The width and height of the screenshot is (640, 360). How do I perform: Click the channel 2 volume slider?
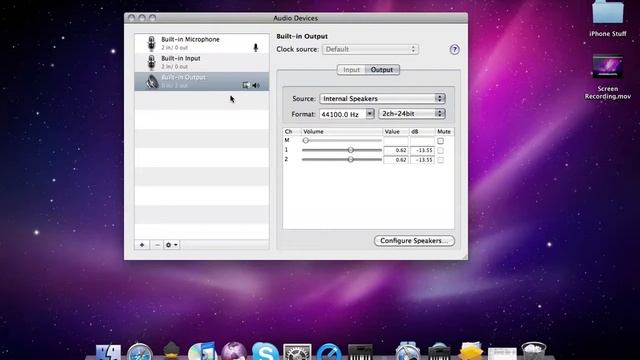point(342,160)
